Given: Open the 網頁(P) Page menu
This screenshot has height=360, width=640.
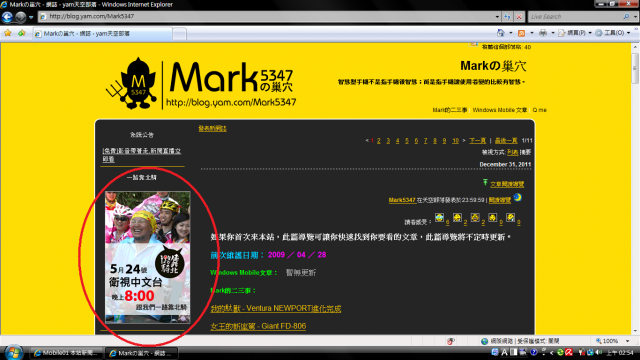Looking at the screenshot, I should coord(575,33).
